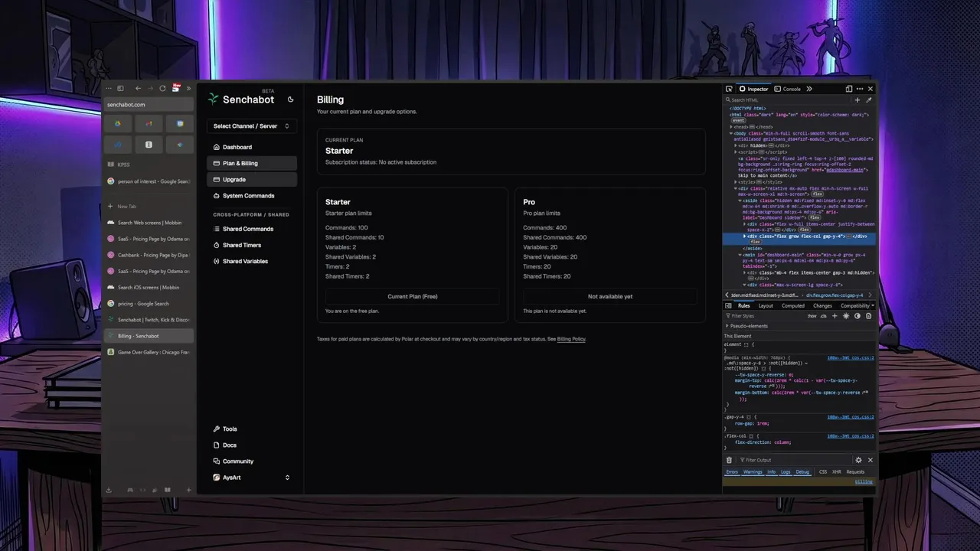Switch to Cashbank Pricing Page tab
Screen dimensions: 980x551
149,255
